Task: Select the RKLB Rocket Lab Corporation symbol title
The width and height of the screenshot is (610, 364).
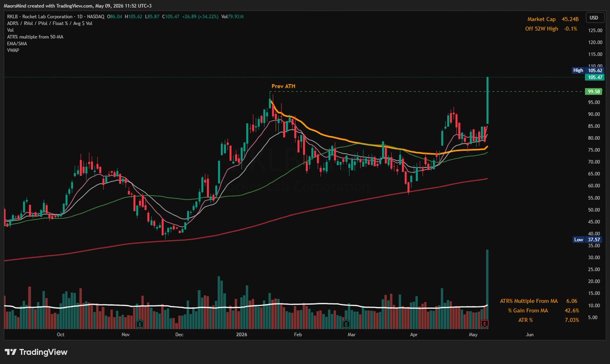Action: click(55, 17)
